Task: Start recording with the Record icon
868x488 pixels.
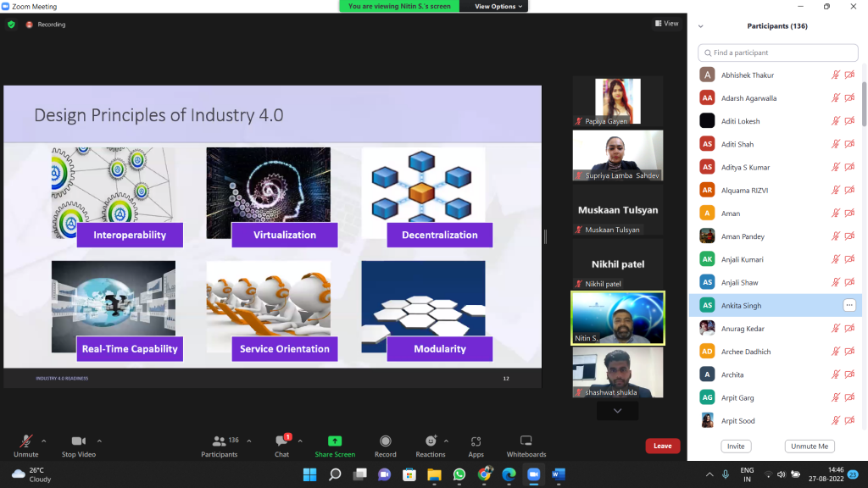Action: click(386, 441)
